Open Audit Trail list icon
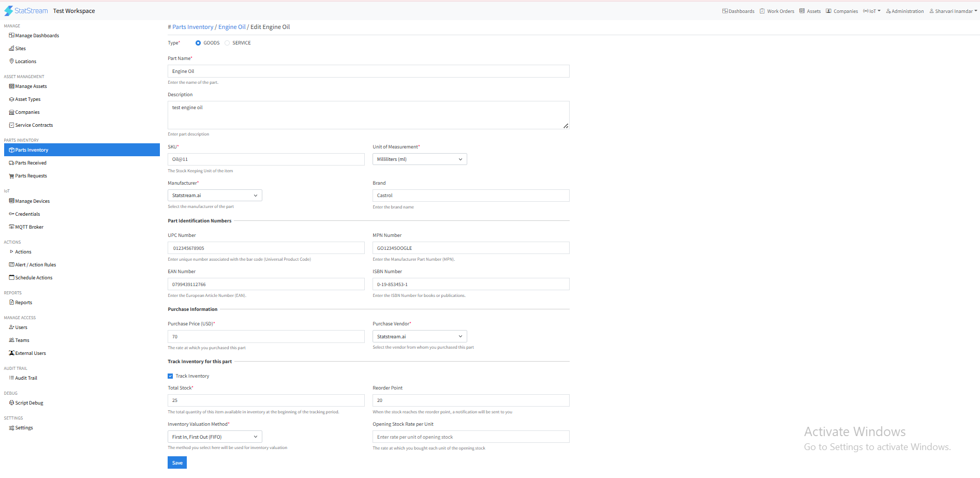 pos(11,378)
